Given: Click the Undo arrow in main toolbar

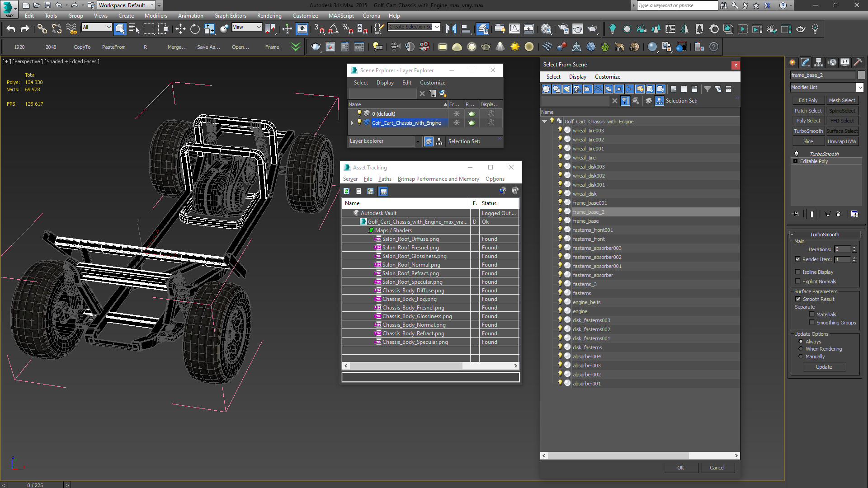Looking at the screenshot, I should [11, 29].
